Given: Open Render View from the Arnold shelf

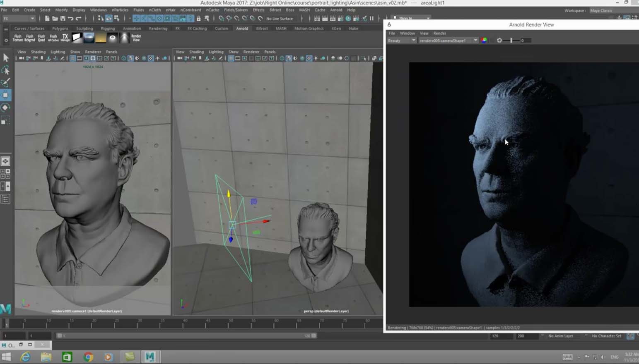Looking at the screenshot, I should pyautogui.click(x=136, y=38).
